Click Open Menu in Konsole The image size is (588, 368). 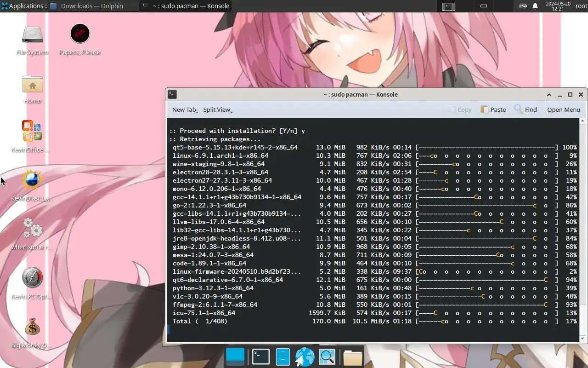(563, 109)
